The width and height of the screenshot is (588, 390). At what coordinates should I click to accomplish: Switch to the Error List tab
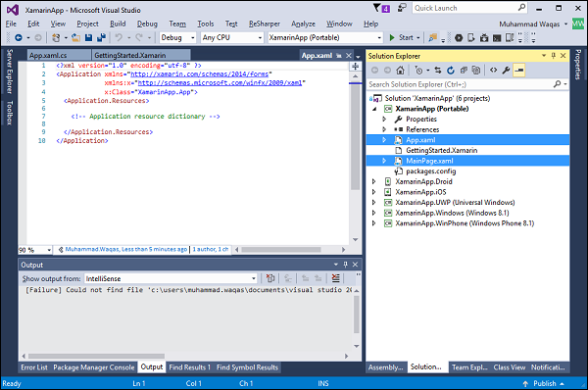pos(34,367)
